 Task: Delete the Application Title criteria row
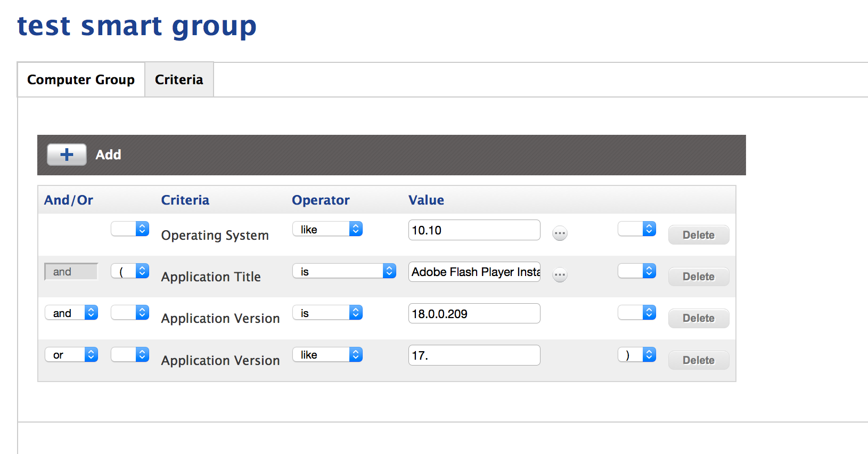(x=699, y=277)
